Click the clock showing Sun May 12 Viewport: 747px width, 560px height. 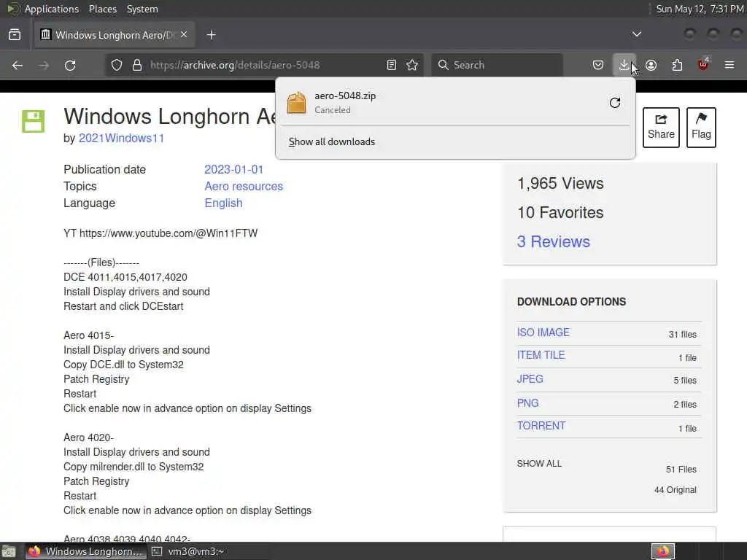pos(700,9)
